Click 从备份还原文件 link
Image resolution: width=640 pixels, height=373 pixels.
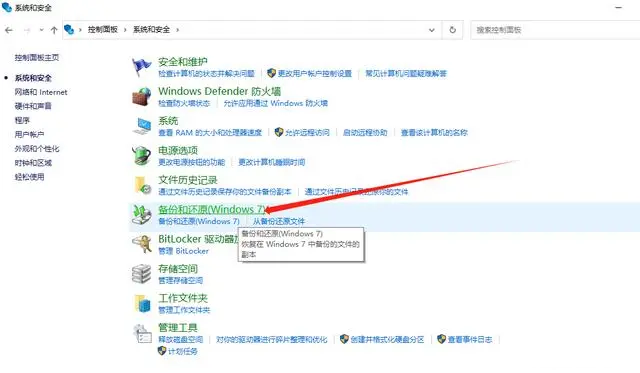(x=279, y=221)
